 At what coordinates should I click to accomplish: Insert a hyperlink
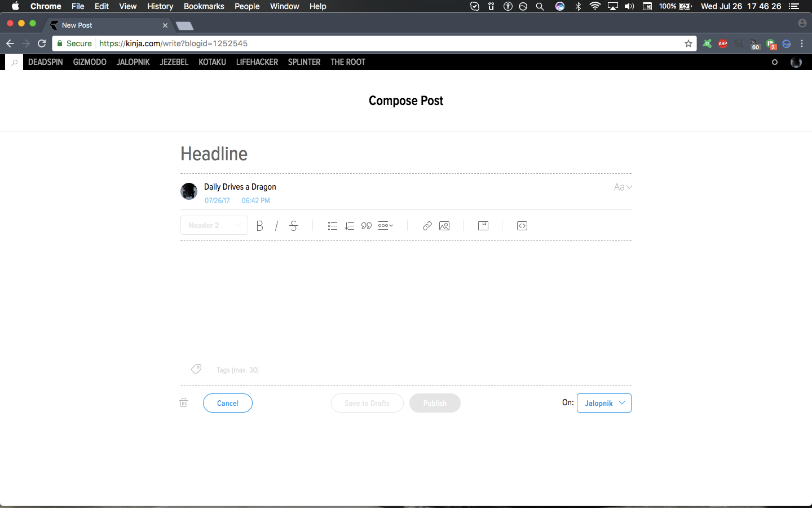pyautogui.click(x=427, y=226)
